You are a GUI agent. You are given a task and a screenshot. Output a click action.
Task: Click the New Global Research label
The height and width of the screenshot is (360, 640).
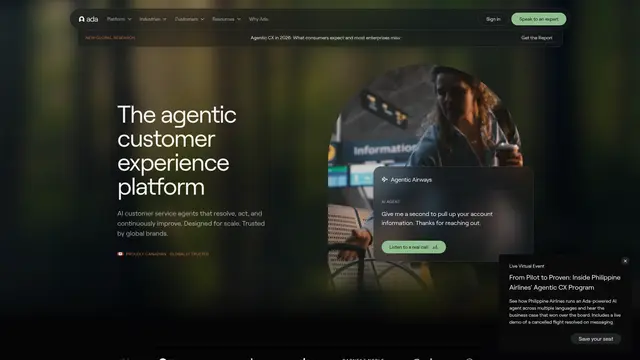[110, 38]
